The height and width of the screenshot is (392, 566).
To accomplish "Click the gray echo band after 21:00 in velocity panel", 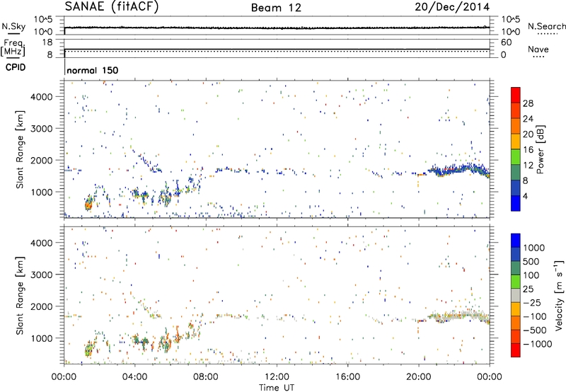I will coord(458,316).
